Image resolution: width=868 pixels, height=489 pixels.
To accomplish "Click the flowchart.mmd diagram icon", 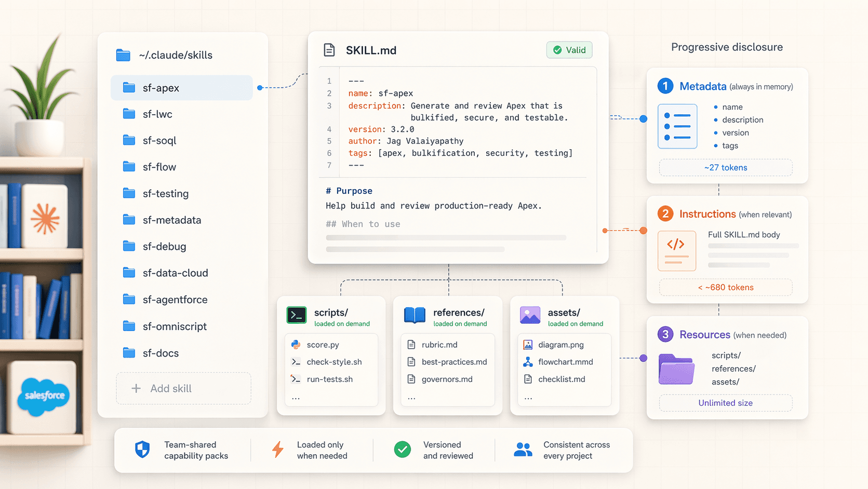I will click(x=528, y=362).
